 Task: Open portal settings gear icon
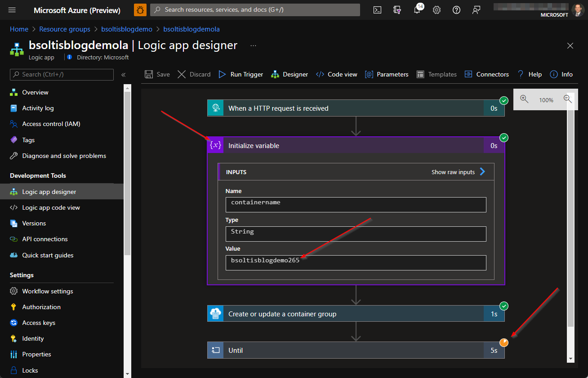[437, 10]
